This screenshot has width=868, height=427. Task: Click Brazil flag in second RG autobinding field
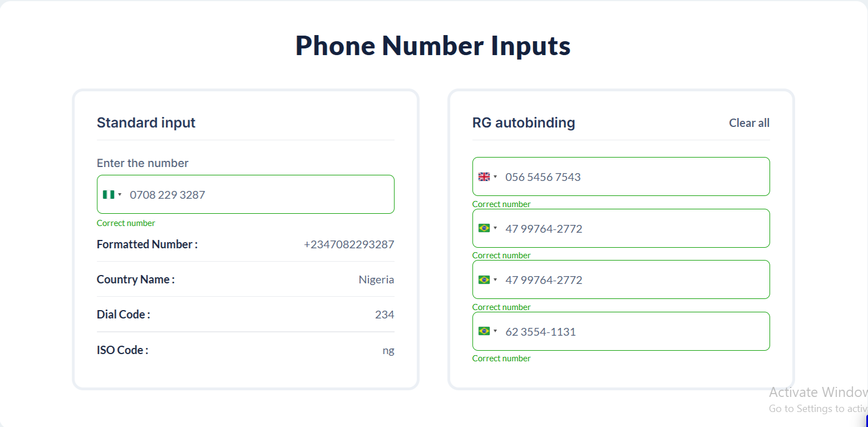pos(484,228)
